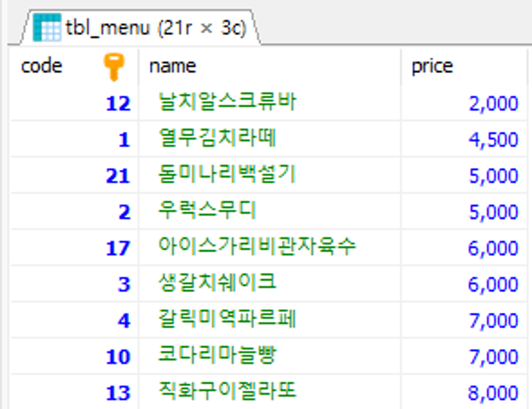
Task: Sort by the name column header
Action: (x=173, y=67)
